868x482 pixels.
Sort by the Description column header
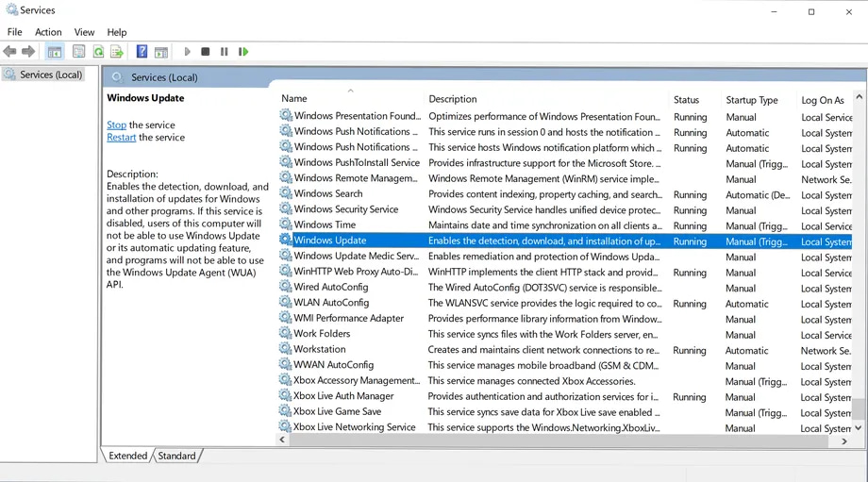(x=547, y=99)
